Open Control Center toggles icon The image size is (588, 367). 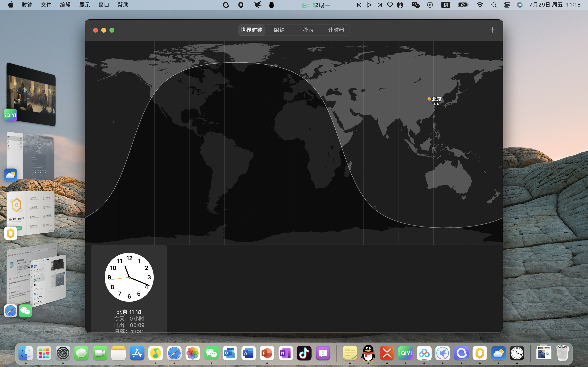click(x=507, y=5)
